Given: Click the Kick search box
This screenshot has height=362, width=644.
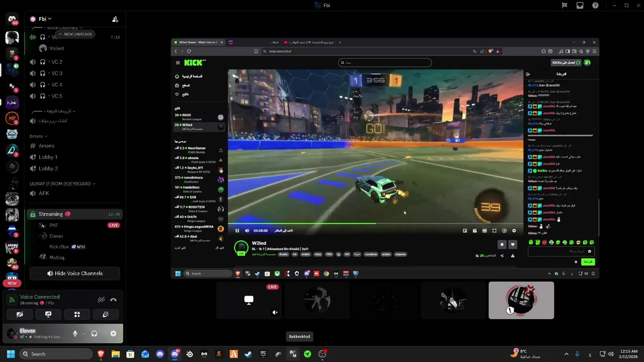Looking at the screenshot, I should [385, 63].
